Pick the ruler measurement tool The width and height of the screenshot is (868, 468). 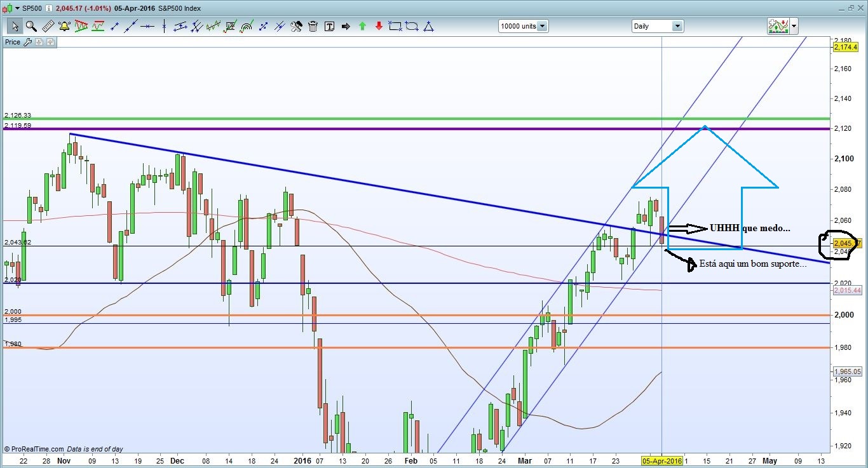click(x=48, y=26)
